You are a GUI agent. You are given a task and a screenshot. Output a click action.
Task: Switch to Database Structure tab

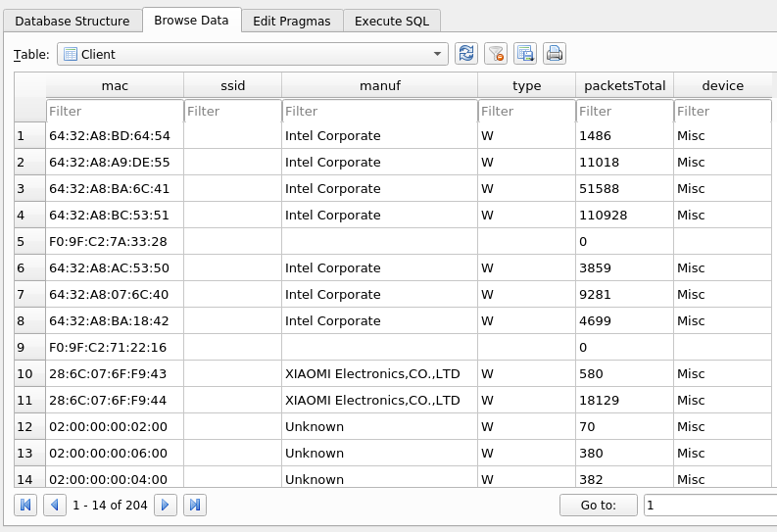73,21
